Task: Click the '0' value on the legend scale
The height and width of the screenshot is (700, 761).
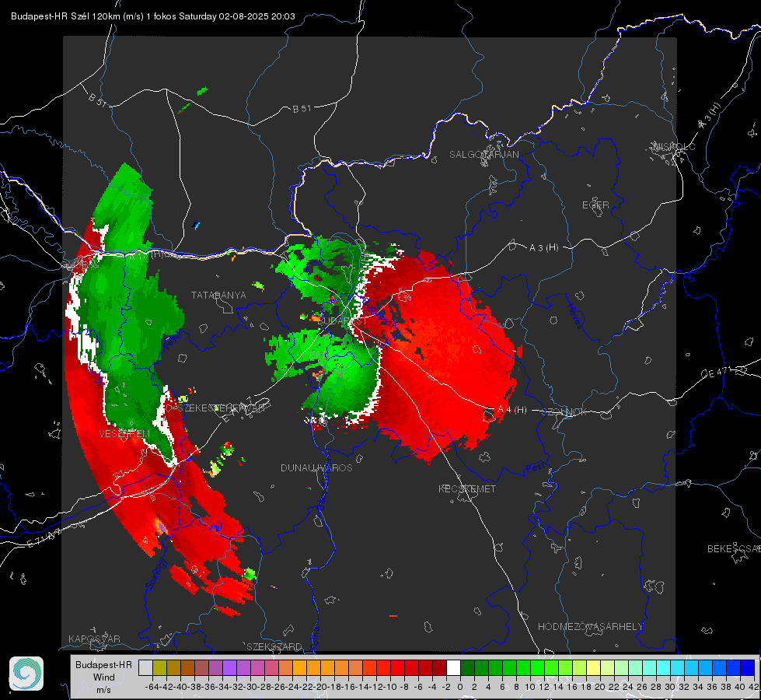Action: click(x=460, y=687)
